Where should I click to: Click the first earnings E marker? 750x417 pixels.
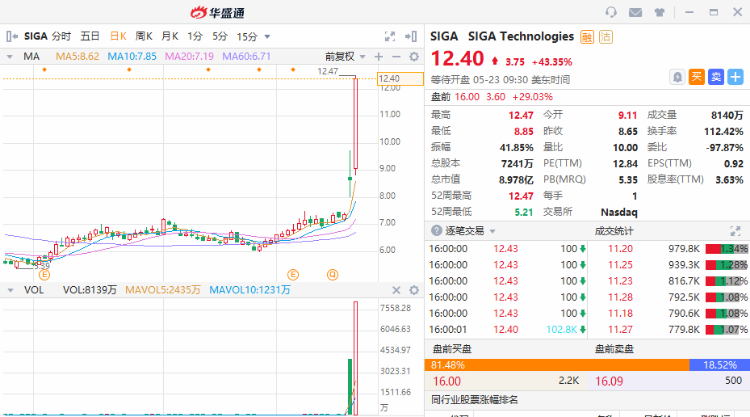[44, 274]
